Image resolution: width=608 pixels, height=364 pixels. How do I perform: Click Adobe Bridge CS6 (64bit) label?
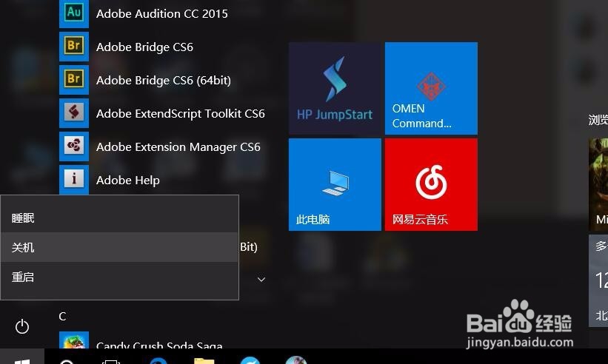tap(164, 80)
